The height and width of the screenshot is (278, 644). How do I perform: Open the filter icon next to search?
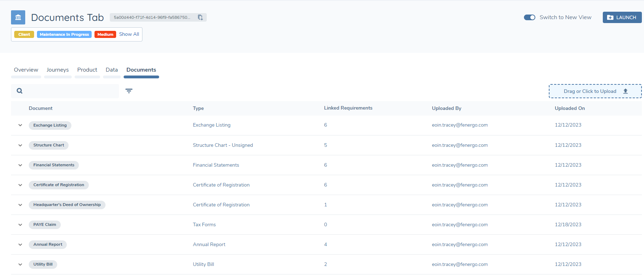(x=129, y=91)
